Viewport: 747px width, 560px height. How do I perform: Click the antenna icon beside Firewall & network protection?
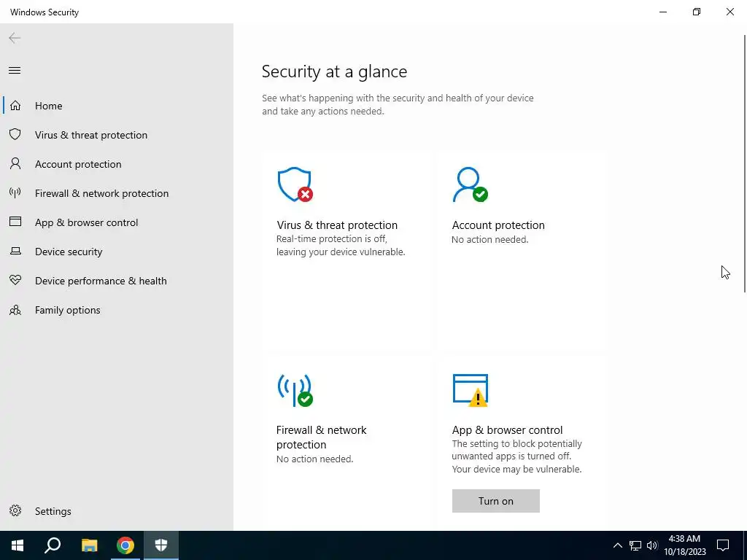pos(15,192)
